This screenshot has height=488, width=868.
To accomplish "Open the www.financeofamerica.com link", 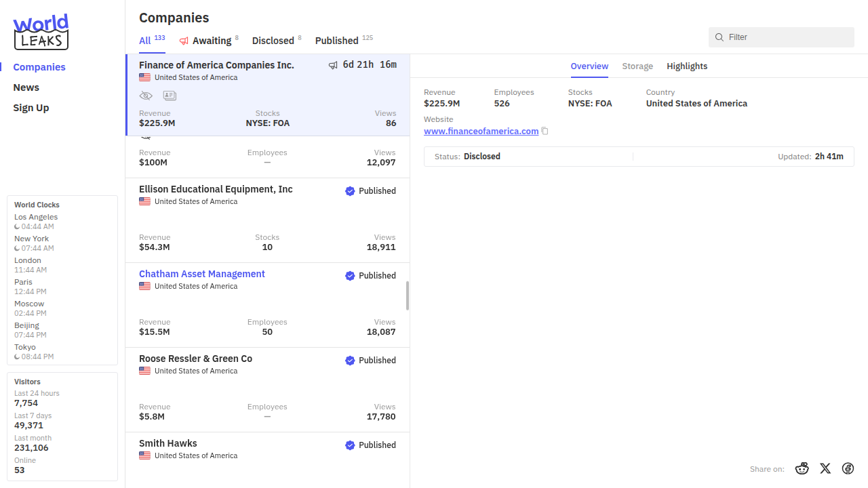I will [481, 131].
